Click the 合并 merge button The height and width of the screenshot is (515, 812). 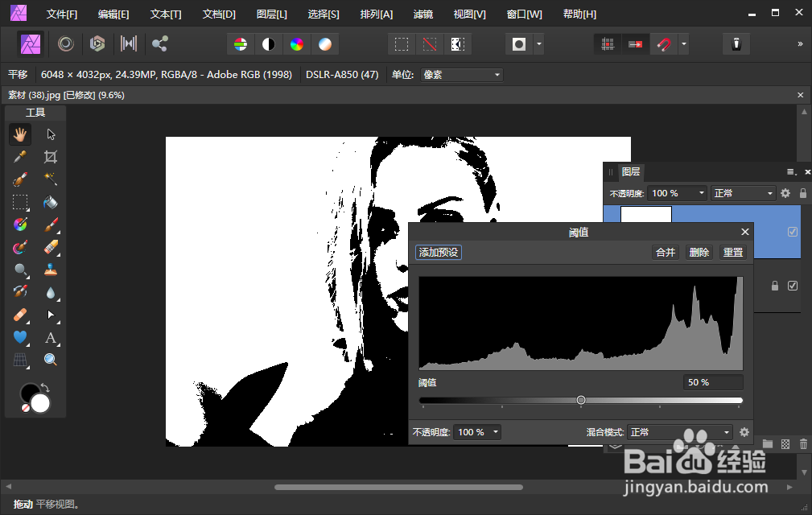point(666,253)
